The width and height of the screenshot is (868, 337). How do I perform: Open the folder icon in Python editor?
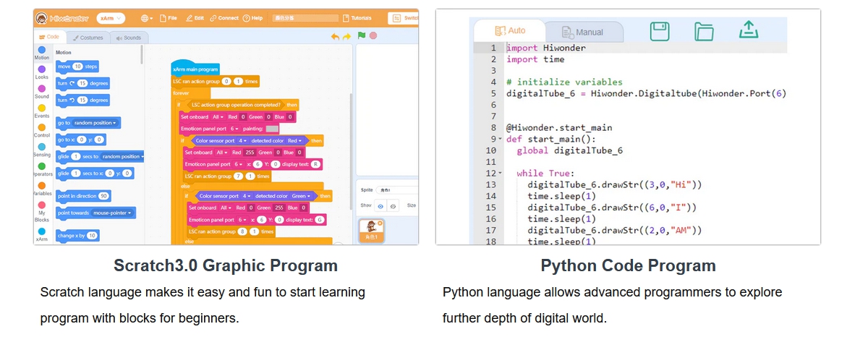(704, 31)
